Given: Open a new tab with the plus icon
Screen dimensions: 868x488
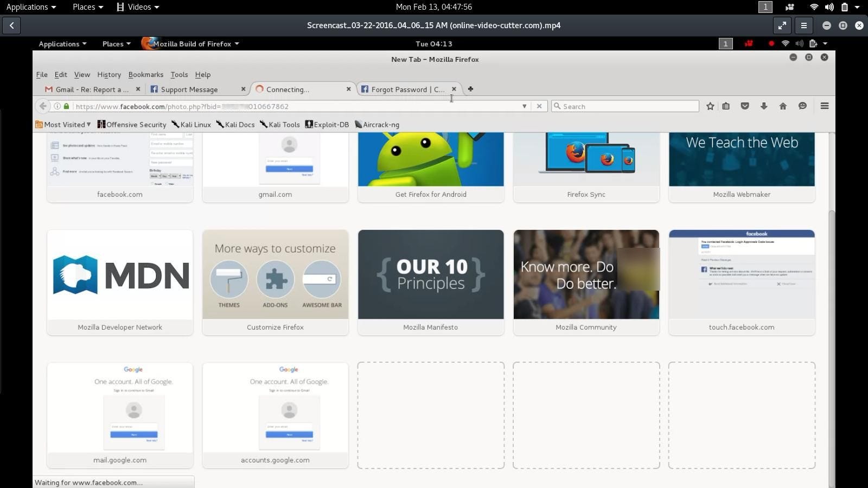Looking at the screenshot, I should click(470, 89).
